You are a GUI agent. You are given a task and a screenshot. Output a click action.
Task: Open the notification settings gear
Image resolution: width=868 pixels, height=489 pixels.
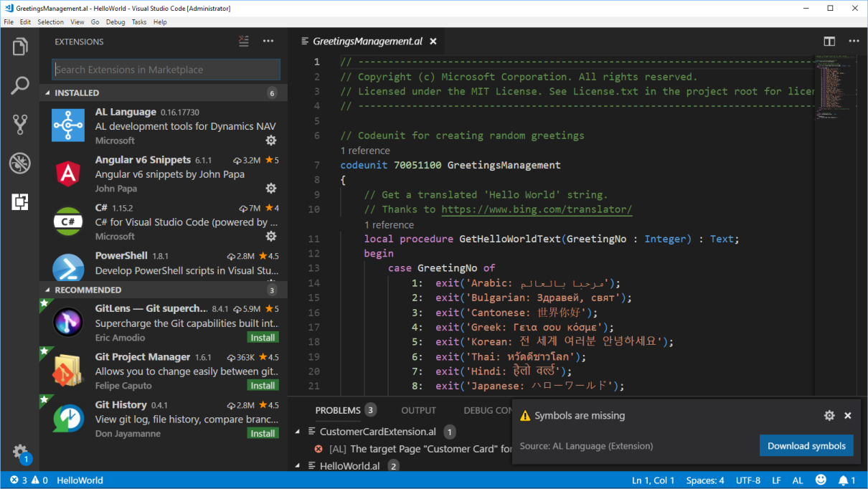pos(829,416)
